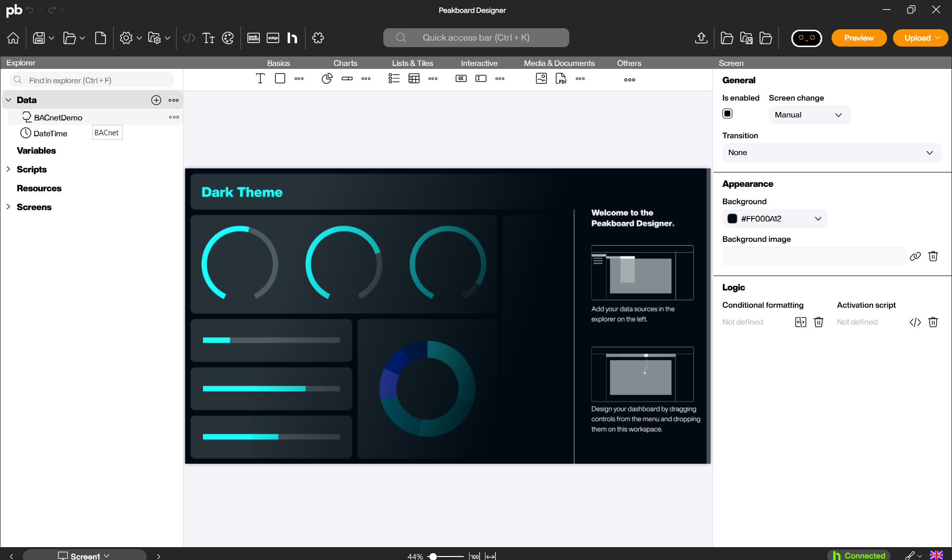Remove the background image trash icon
The image size is (952, 560).
click(x=933, y=256)
